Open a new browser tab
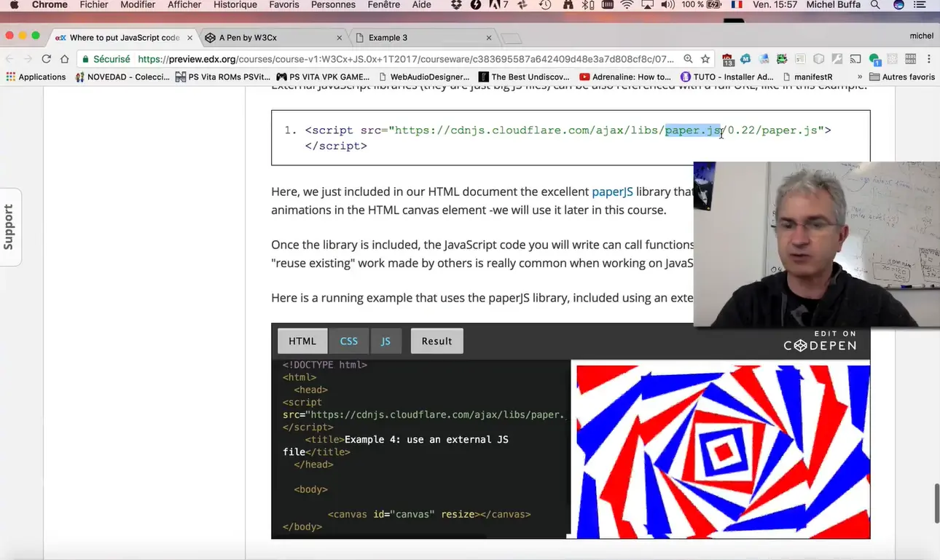Image resolution: width=940 pixels, height=560 pixels. coord(512,38)
